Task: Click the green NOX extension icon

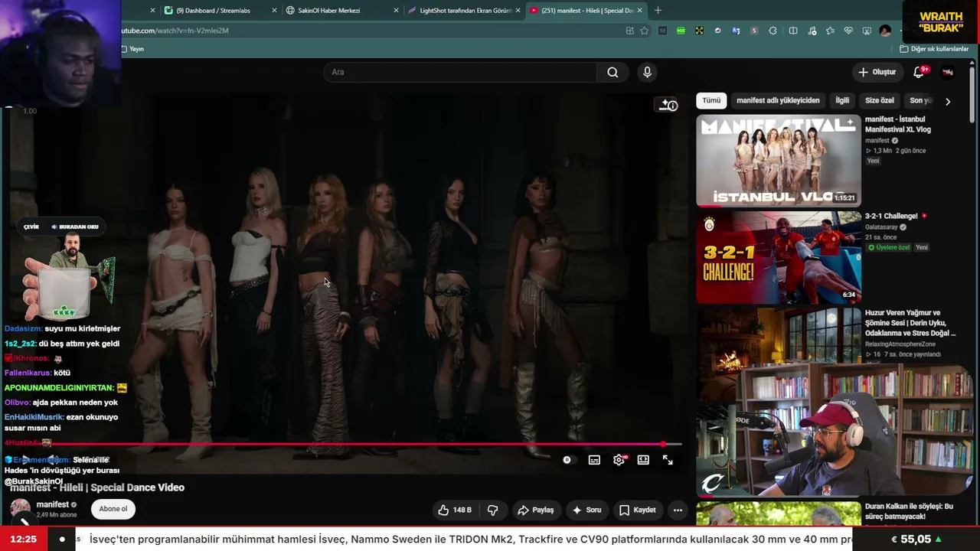Action: click(x=681, y=31)
